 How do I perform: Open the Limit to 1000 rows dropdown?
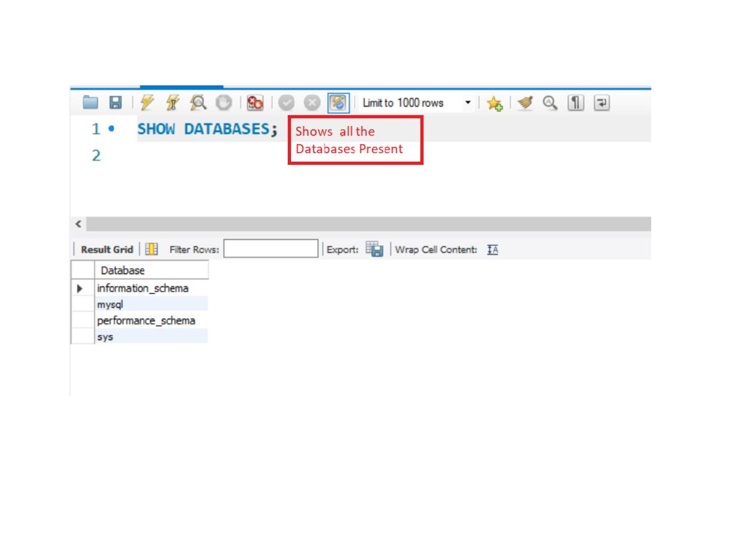coord(467,103)
